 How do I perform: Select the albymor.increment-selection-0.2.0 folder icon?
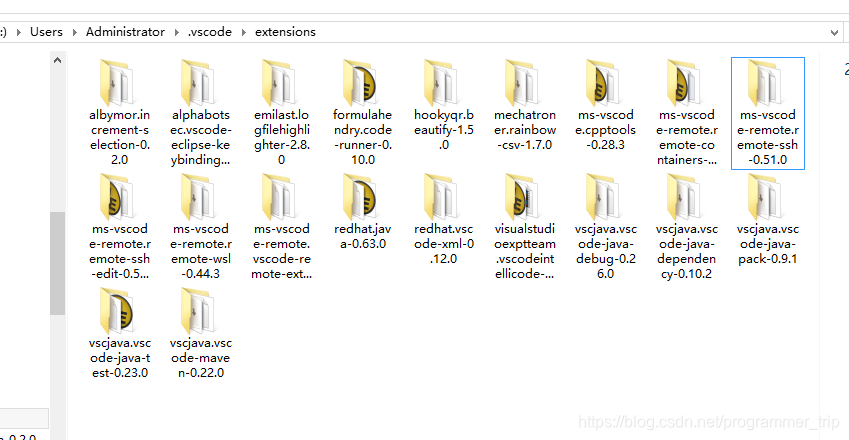tap(117, 83)
